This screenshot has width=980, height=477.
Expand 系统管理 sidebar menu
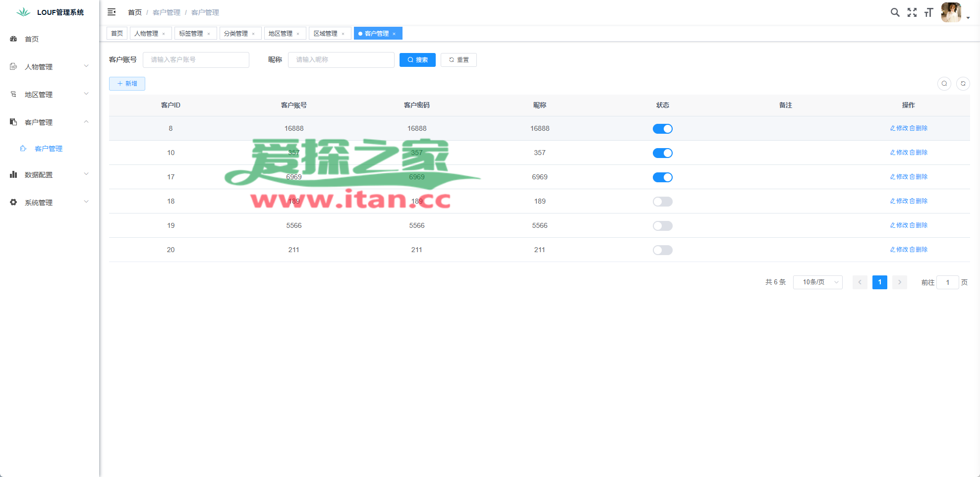click(x=49, y=203)
